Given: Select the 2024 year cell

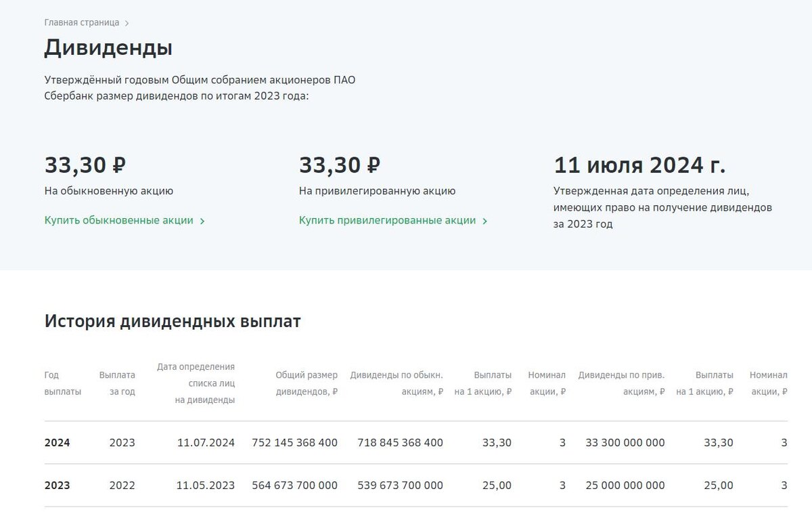Looking at the screenshot, I should (x=58, y=443).
